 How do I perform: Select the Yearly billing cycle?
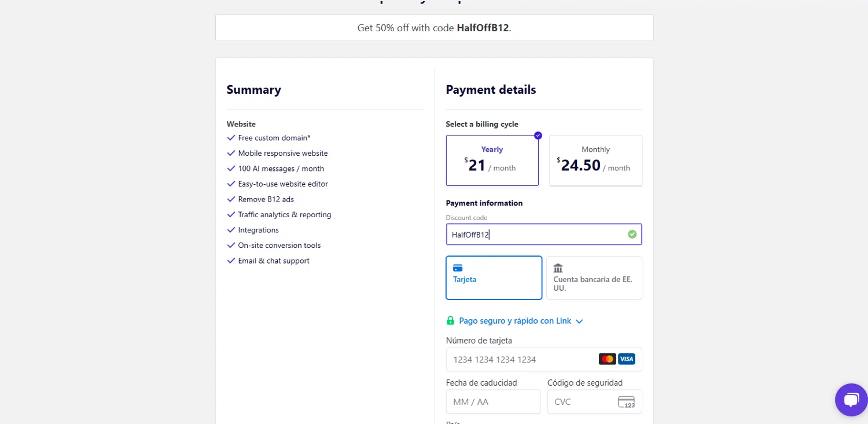pyautogui.click(x=492, y=160)
